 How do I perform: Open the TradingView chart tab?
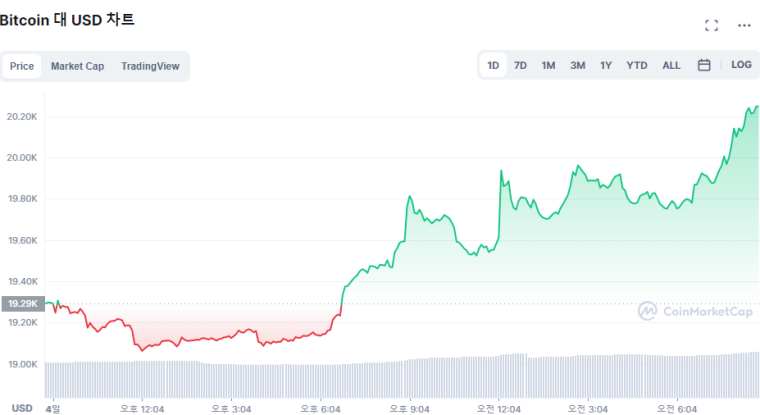(150, 66)
